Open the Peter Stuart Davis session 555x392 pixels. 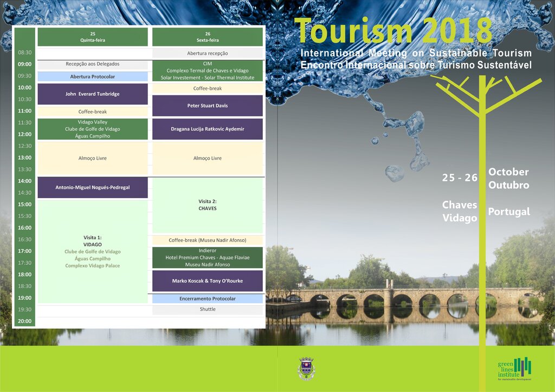coord(207,106)
